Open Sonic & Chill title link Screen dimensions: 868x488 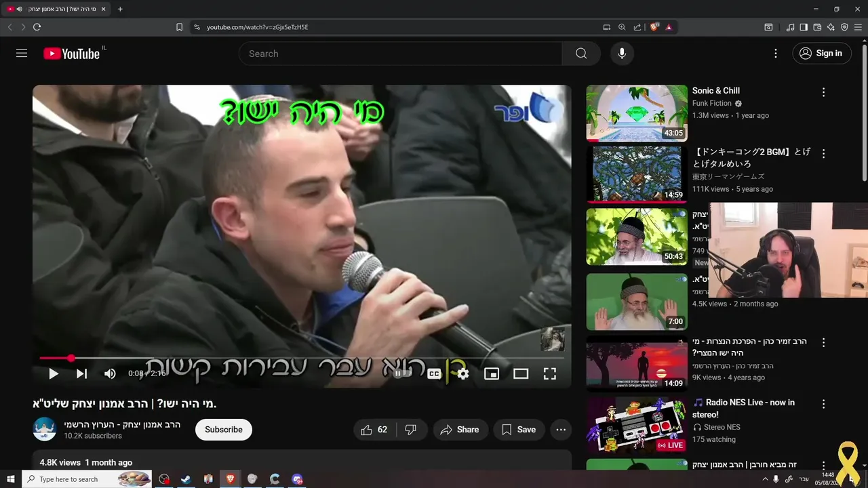[x=716, y=90]
